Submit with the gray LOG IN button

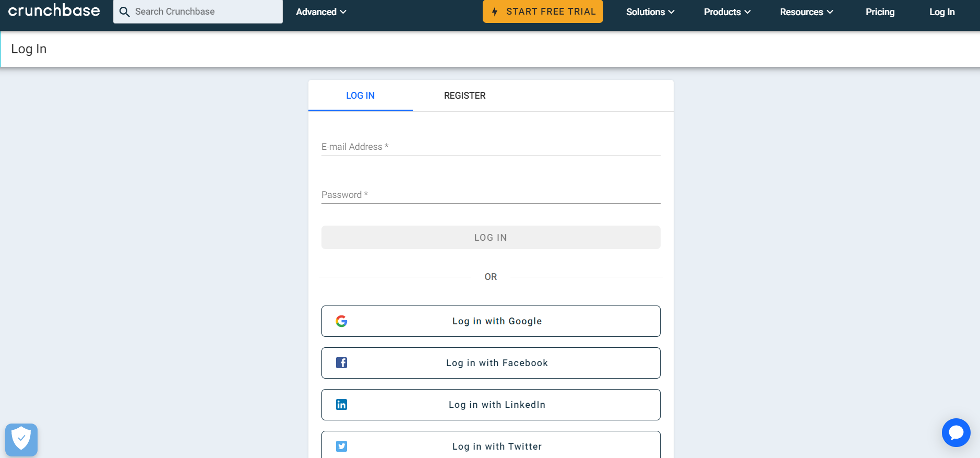[x=491, y=238]
